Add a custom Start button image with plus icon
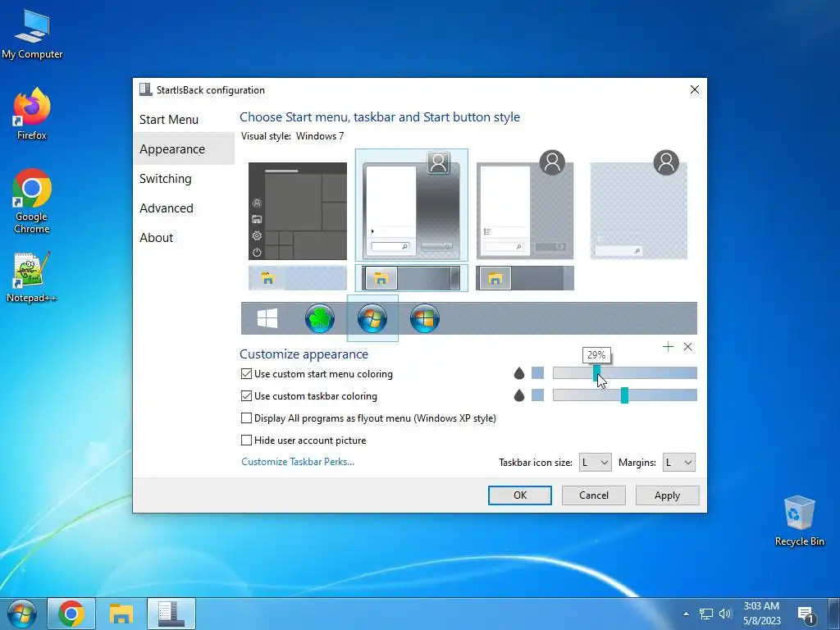The image size is (840, 630). click(668, 347)
